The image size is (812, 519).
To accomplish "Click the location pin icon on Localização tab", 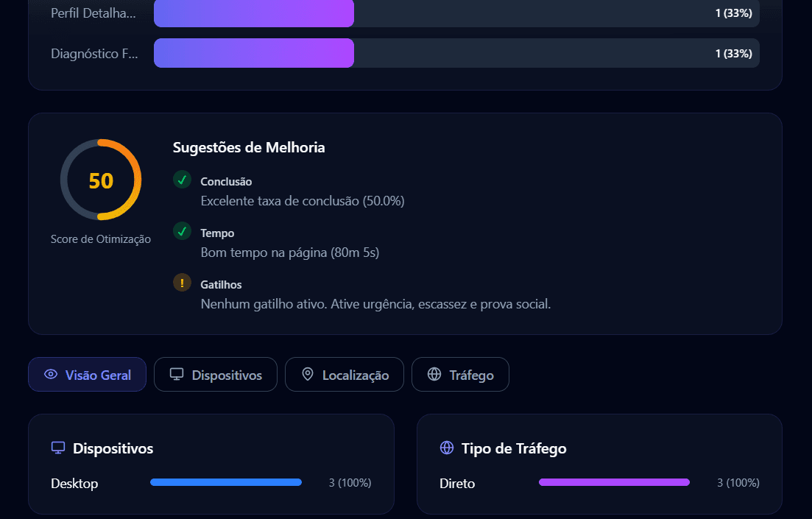I will click(308, 374).
